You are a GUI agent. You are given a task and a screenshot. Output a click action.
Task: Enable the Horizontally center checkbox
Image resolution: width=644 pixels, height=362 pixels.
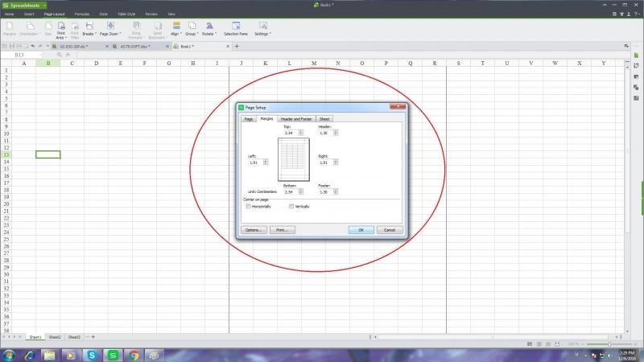(248, 207)
